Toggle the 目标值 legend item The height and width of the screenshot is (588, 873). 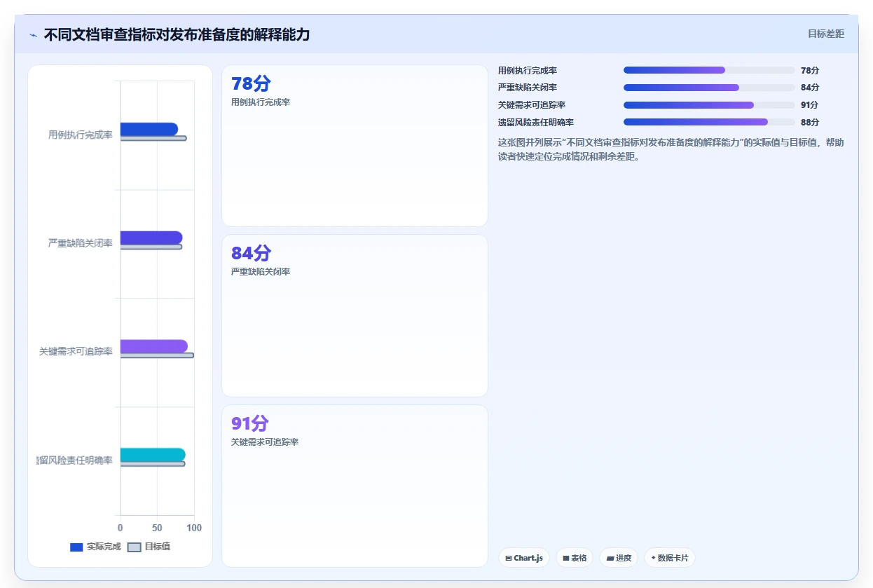click(149, 547)
